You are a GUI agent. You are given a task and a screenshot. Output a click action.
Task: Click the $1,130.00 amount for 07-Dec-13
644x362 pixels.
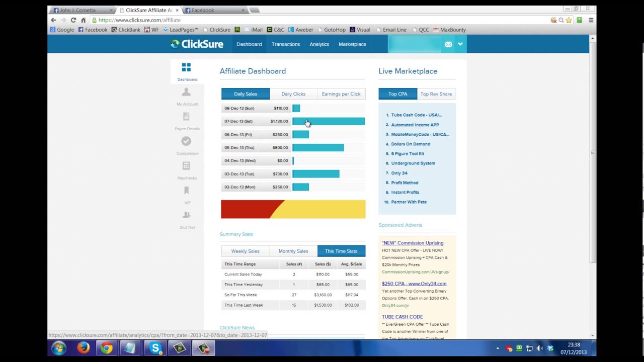[279, 121]
